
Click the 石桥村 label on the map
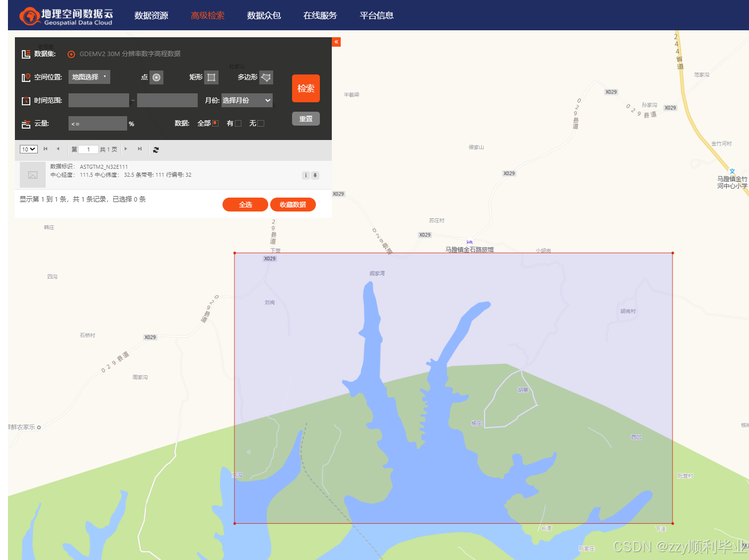87,336
